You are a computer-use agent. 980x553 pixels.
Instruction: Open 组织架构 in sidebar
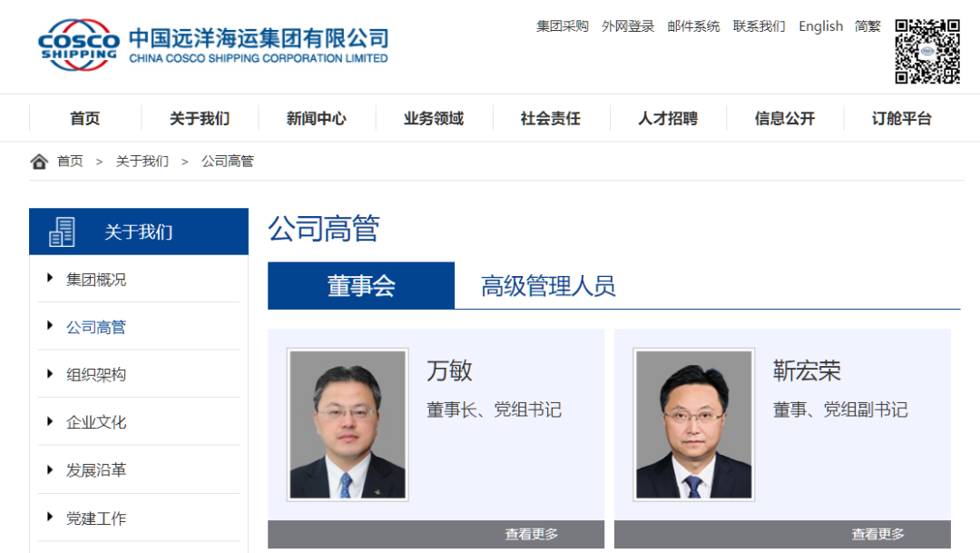pos(96,375)
